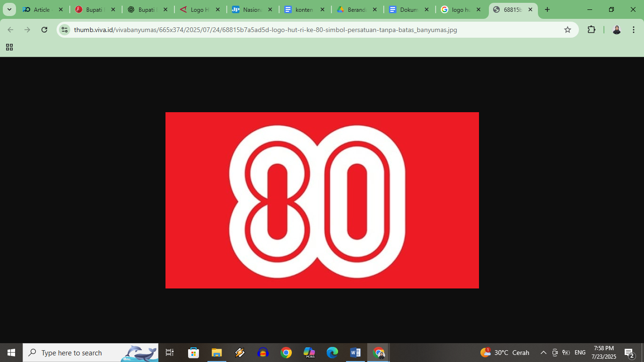Viewport: 644px width, 362px height.
Task: Close the active 68815b image tab
Action: (530, 9)
